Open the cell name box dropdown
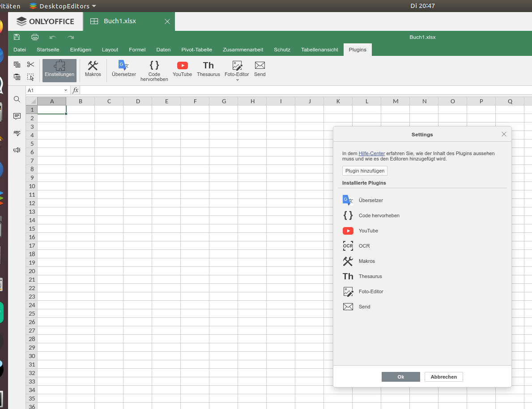The width and height of the screenshot is (532, 409). (x=65, y=90)
